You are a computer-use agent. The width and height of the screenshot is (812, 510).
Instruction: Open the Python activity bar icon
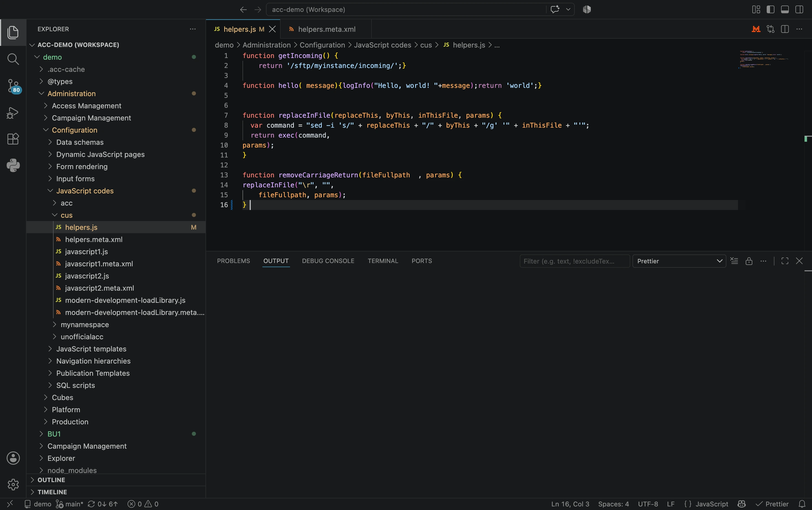pyautogui.click(x=13, y=165)
